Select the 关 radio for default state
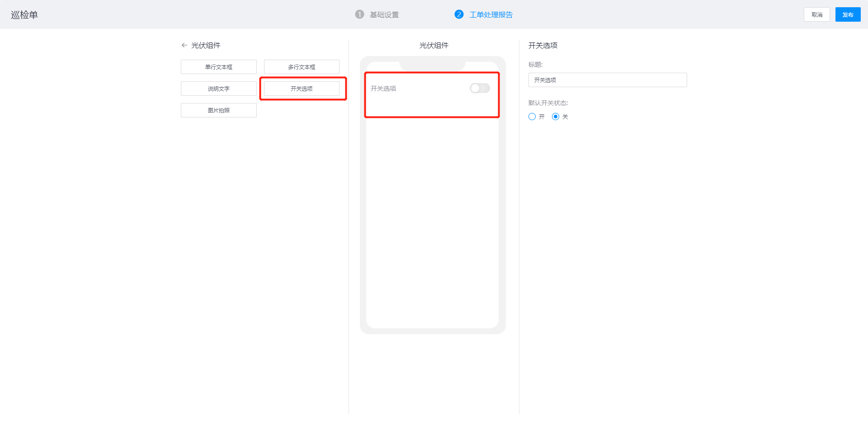The width and height of the screenshot is (868, 434). [556, 117]
